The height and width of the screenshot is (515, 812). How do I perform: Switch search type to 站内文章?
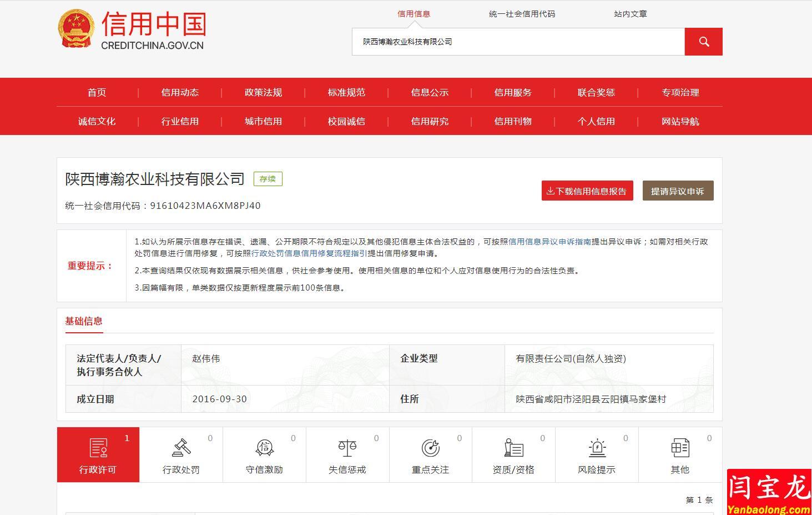(630, 14)
